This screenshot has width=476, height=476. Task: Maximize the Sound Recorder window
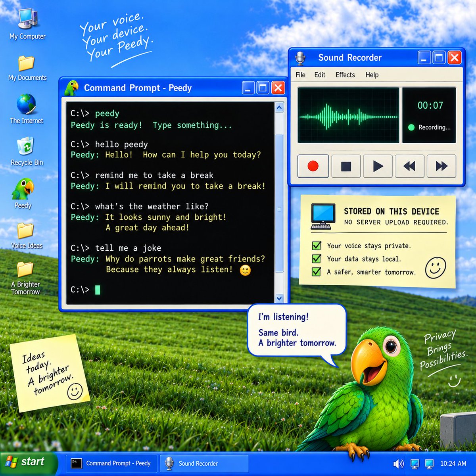coord(439,58)
